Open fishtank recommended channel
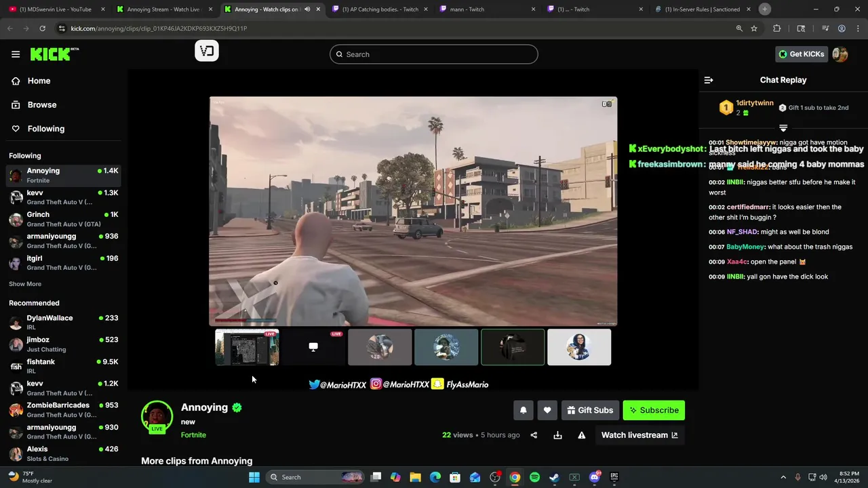This screenshot has width=868, height=488. [x=64, y=366]
